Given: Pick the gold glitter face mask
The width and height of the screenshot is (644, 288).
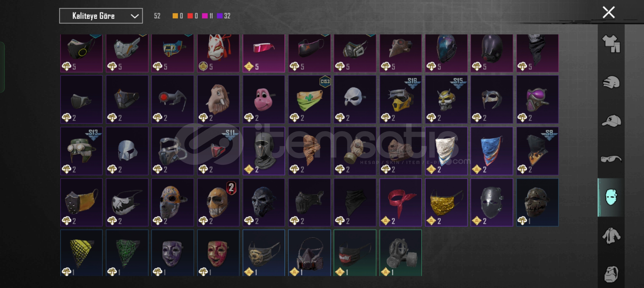Looking at the screenshot, I should point(446,202).
